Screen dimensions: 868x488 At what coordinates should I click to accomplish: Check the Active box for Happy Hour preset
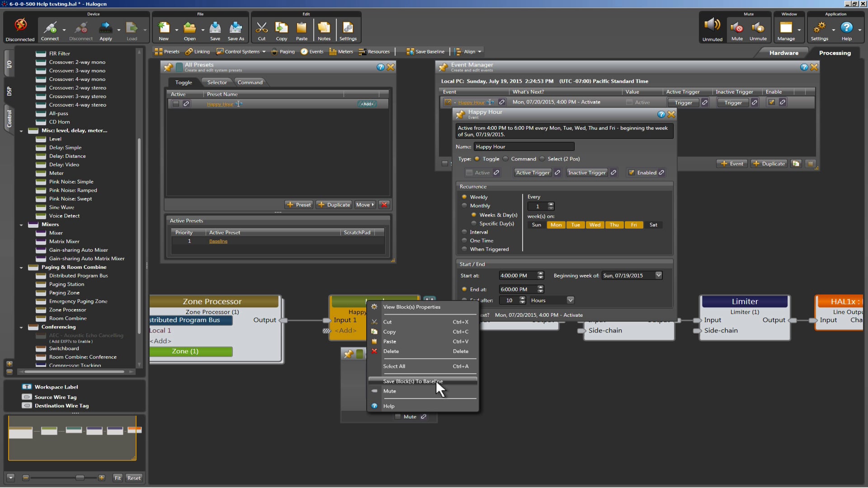[x=176, y=104]
